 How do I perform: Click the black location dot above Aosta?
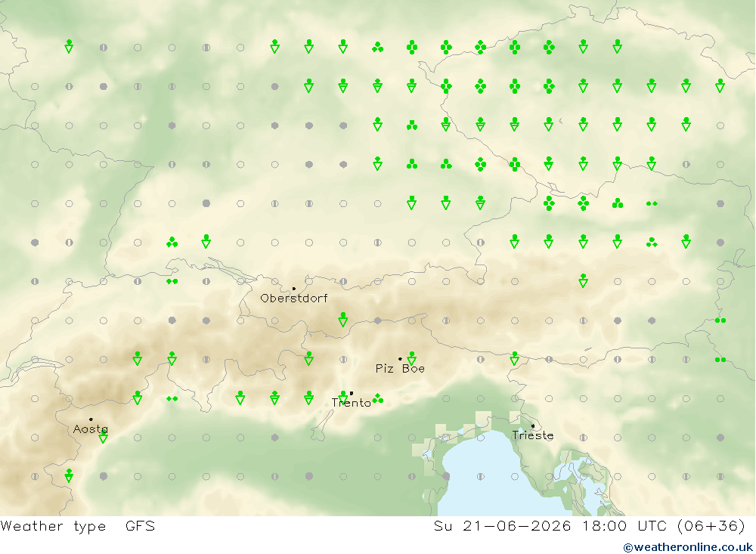pyautogui.click(x=91, y=419)
